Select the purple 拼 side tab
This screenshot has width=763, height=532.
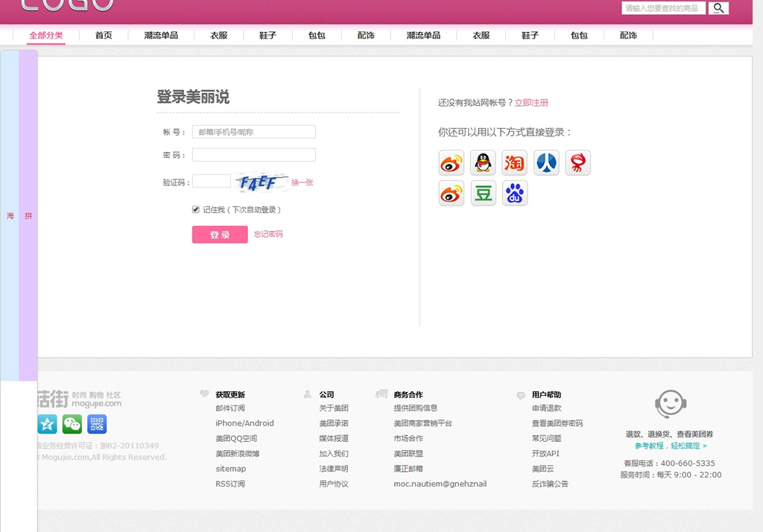pos(28,216)
